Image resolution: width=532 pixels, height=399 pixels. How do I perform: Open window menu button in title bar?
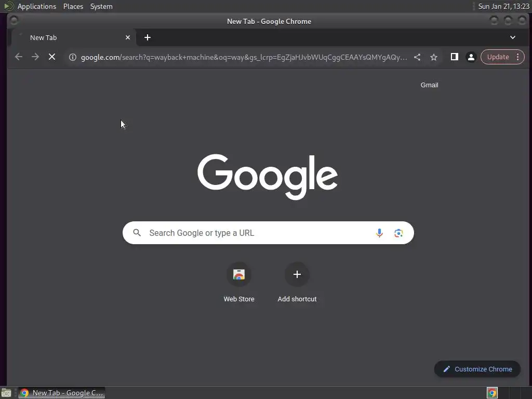(x=14, y=21)
